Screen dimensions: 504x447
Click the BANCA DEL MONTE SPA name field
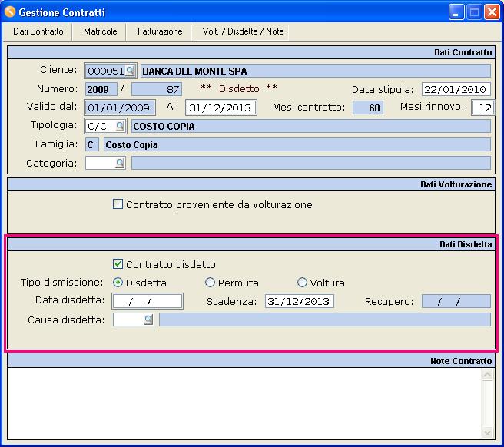(x=316, y=71)
